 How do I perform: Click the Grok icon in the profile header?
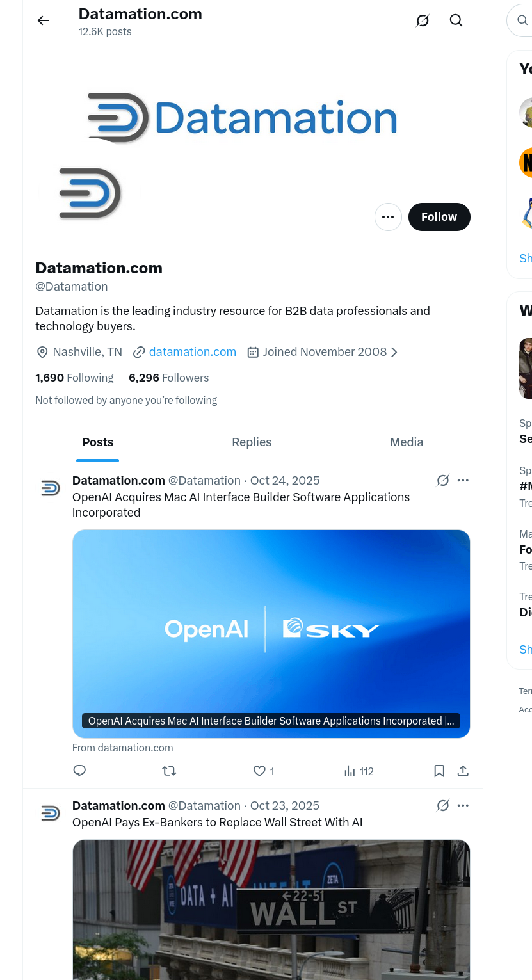[422, 20]
